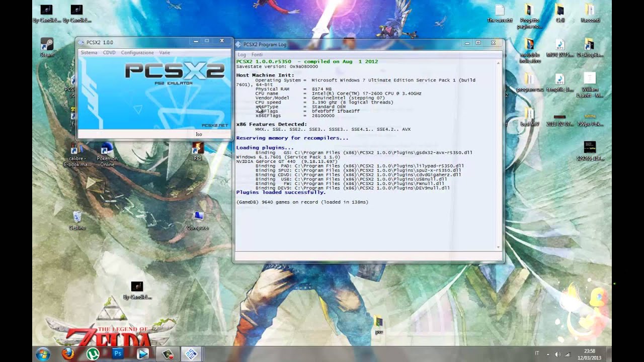Click the 'Savestate version: 0x9a080000' log line
Image resolution: width=644 pixels, height=362 pixels.
[x=277, y=66]
